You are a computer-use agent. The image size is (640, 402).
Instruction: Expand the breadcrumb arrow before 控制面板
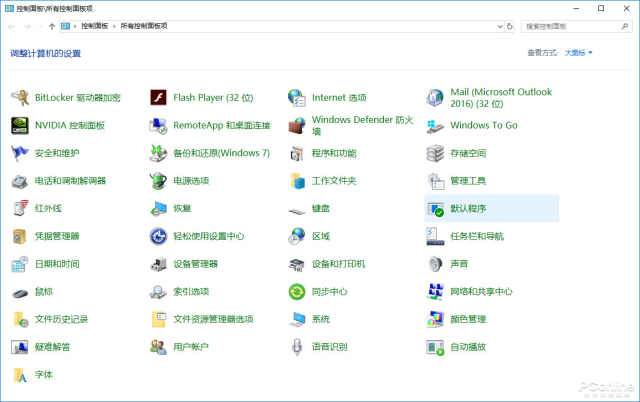75,26
